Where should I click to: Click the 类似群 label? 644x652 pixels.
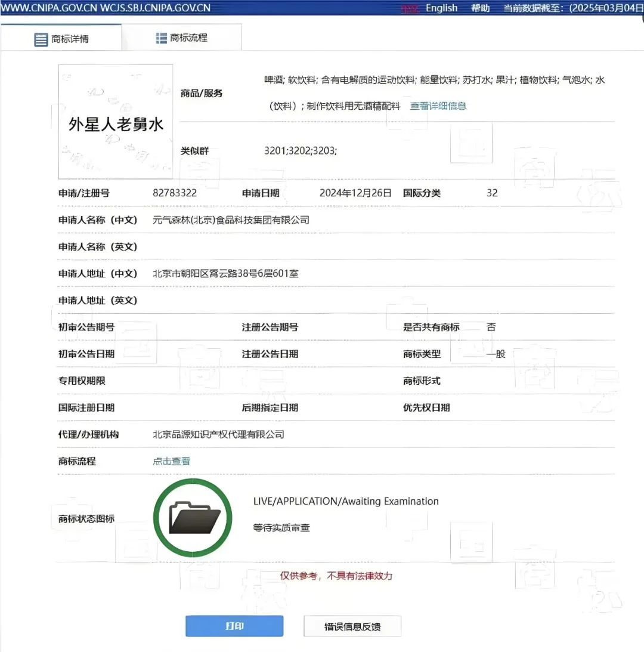click(x=194, y=151)
